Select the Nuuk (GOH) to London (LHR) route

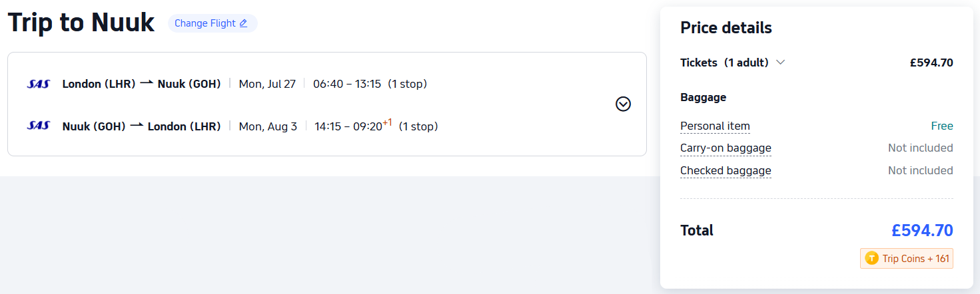click(141, 126)
